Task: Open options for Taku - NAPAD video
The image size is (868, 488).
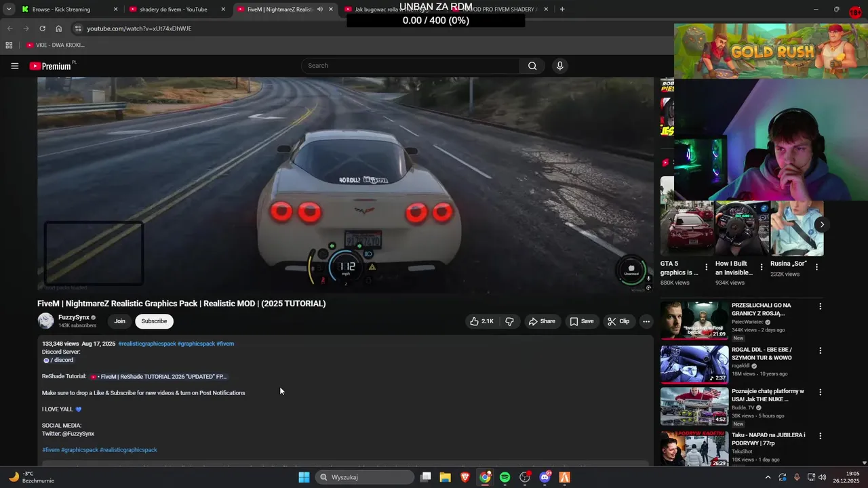Action: coord(820,436)
